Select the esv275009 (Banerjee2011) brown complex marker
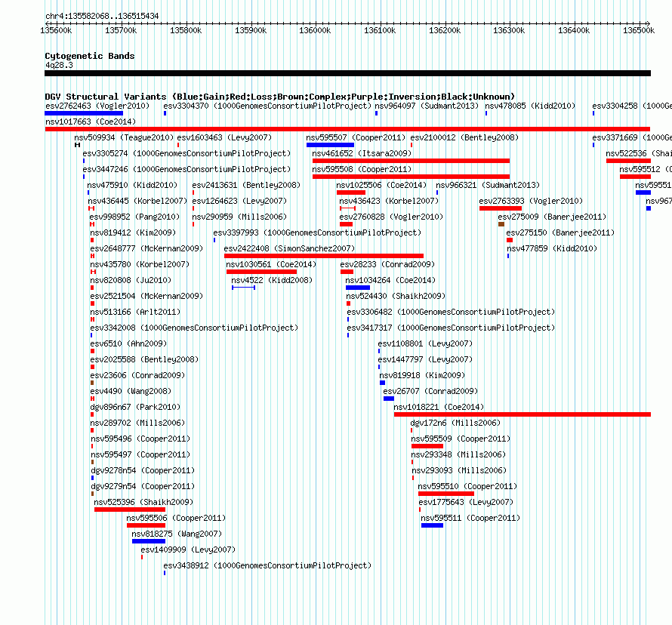 coord(501,224)
